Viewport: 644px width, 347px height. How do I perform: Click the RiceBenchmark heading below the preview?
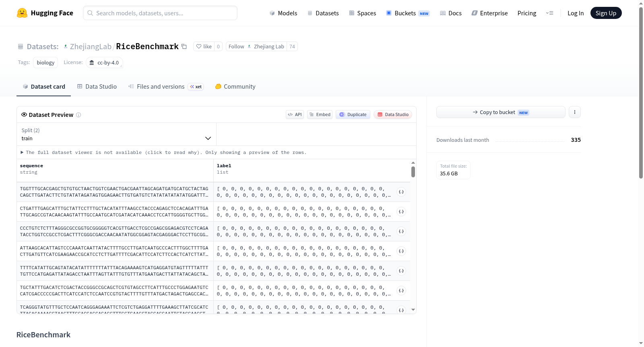coord(43,335)
